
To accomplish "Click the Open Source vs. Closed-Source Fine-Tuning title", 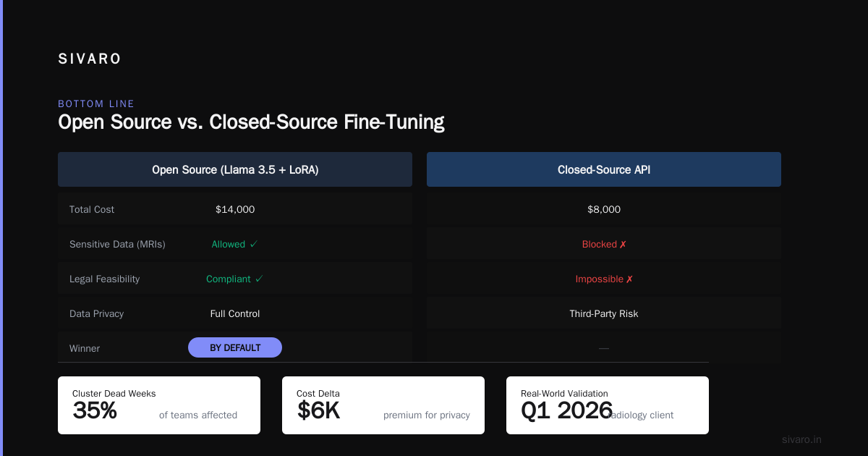I will (251, 122).
